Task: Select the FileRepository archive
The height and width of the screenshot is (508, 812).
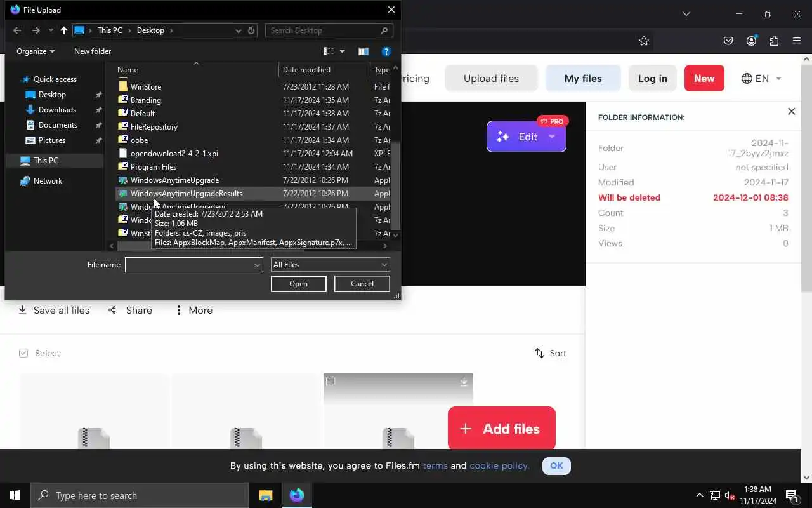Action: point(154,127)
